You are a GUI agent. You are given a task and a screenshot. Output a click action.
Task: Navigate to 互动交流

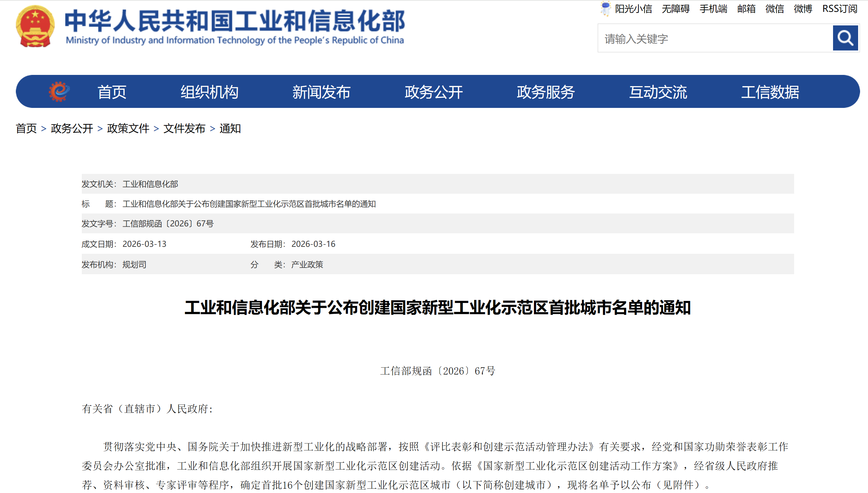[658, 92]
